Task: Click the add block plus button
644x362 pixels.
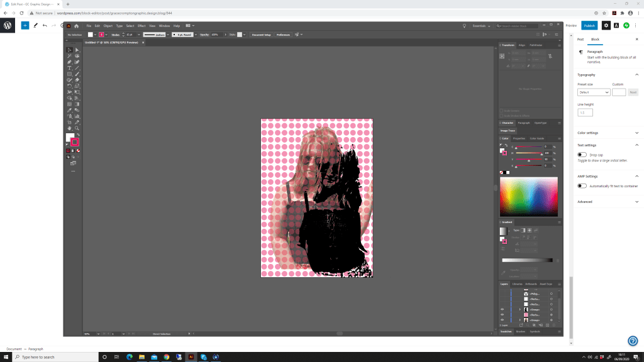Action: coord(25,25)
